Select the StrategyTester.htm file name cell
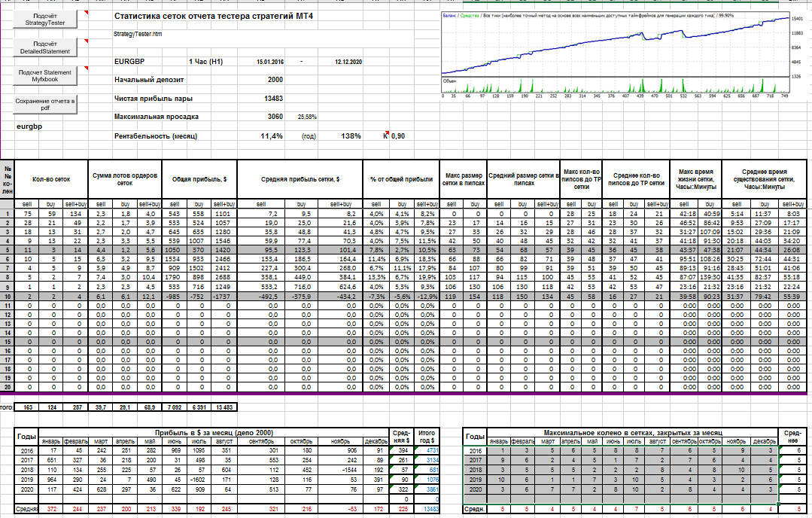Viewport: 812px width, 518px height. 138,34
